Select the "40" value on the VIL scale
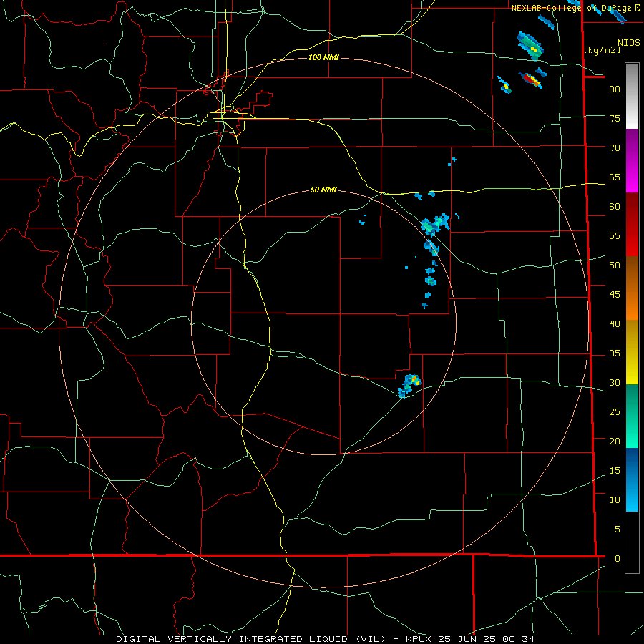644x644 pixels. tap(615, 324)
